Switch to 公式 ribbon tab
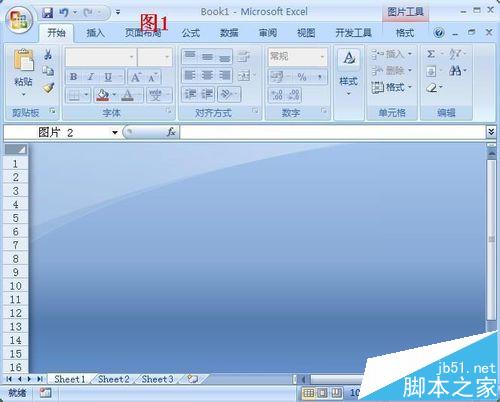 [191, 33]
